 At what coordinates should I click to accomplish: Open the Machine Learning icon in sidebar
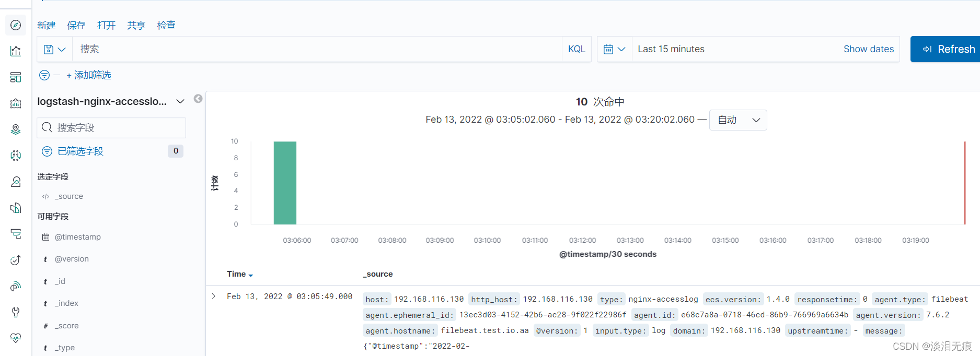click(16, 156)
